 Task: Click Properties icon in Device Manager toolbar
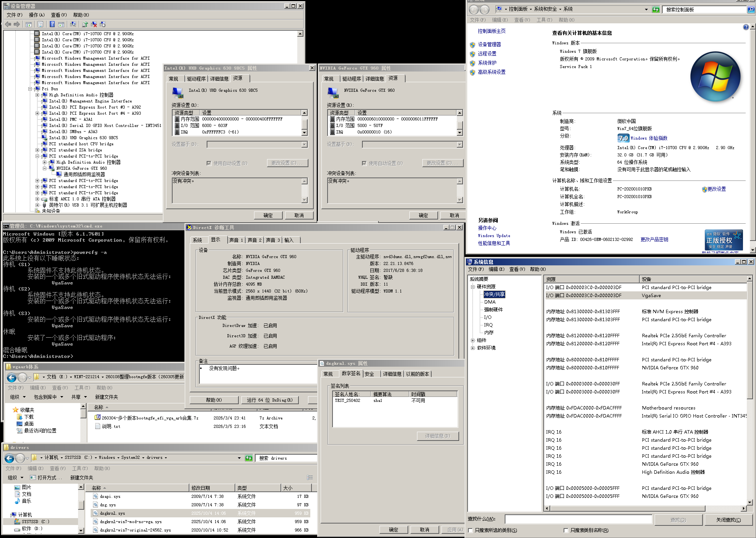[x=40, y=24]
